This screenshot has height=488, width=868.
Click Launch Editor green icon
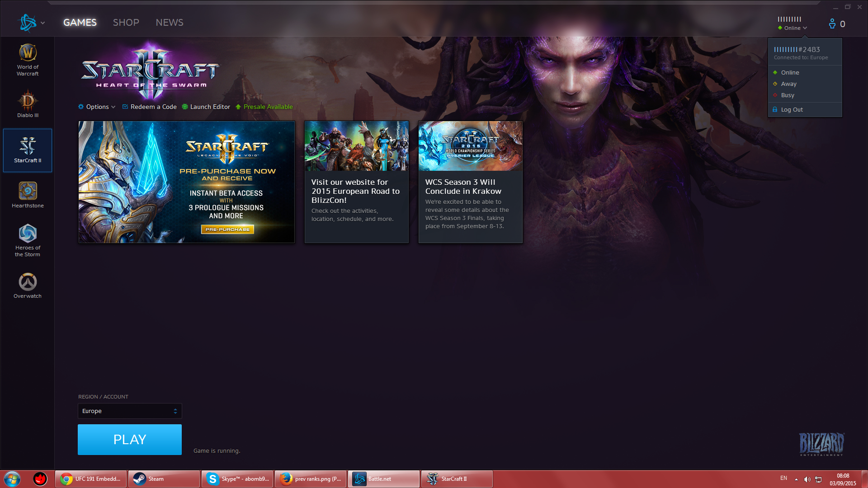pyautogui.click(x=185, y=107)
